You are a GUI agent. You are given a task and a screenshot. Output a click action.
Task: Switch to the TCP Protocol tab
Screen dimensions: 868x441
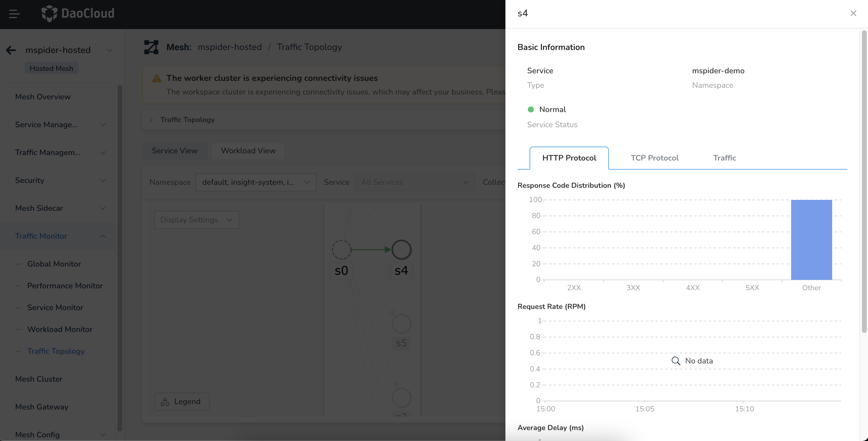[654, 158]
